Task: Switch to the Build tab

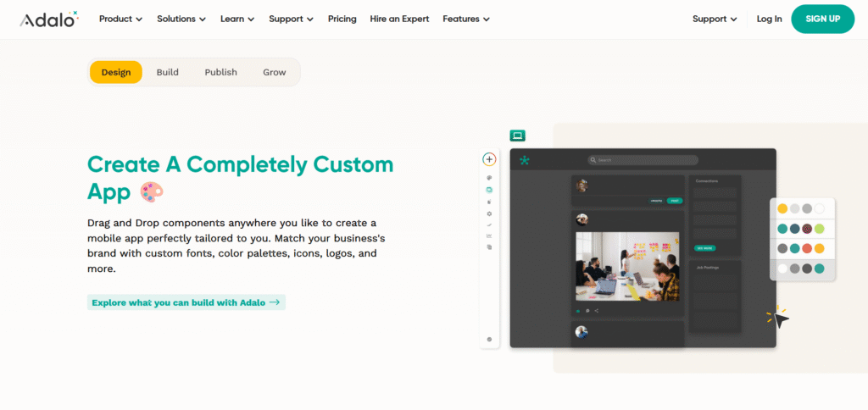Action: pos(167,72)
